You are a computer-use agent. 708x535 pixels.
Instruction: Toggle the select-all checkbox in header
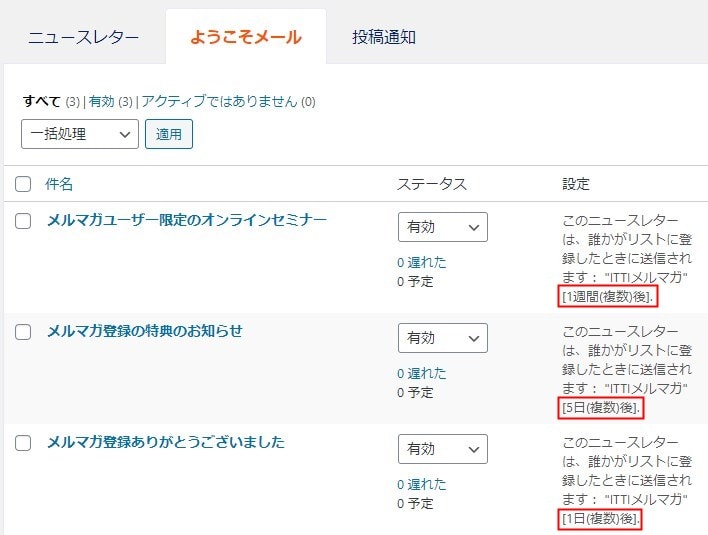23,184
